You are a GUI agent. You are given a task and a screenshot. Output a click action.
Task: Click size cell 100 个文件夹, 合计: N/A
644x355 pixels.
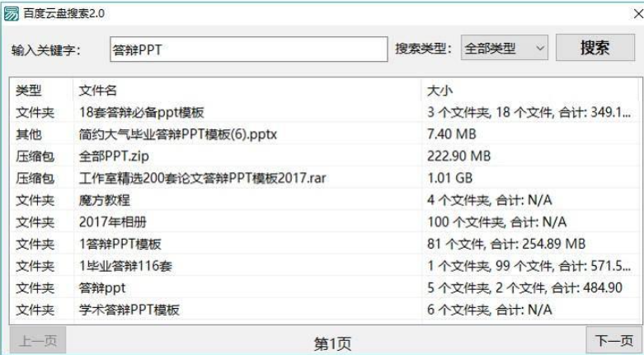pyautogui.click(x=496, y=222)
